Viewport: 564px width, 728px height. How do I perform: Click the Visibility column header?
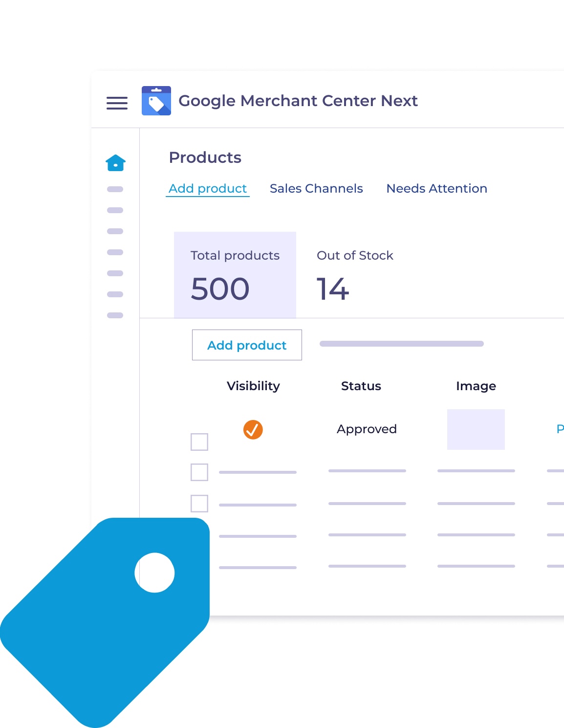(253, 386)
